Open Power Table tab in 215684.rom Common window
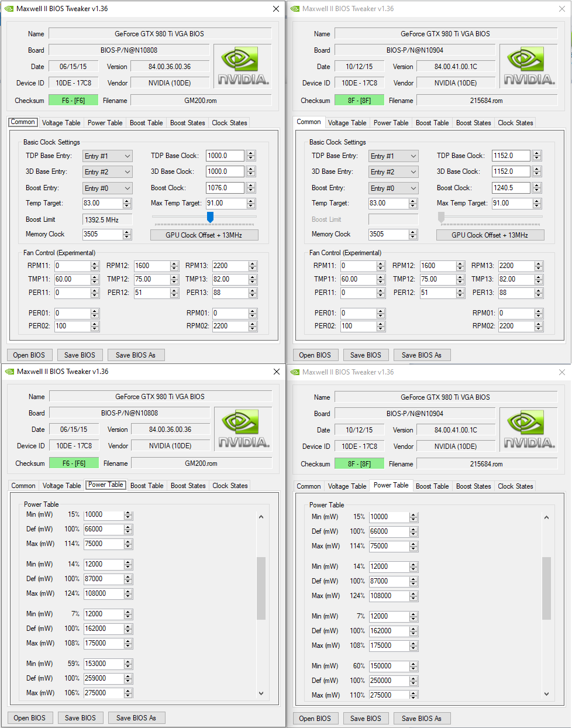Viewport: 572px width, 728px height. (391, 123)
